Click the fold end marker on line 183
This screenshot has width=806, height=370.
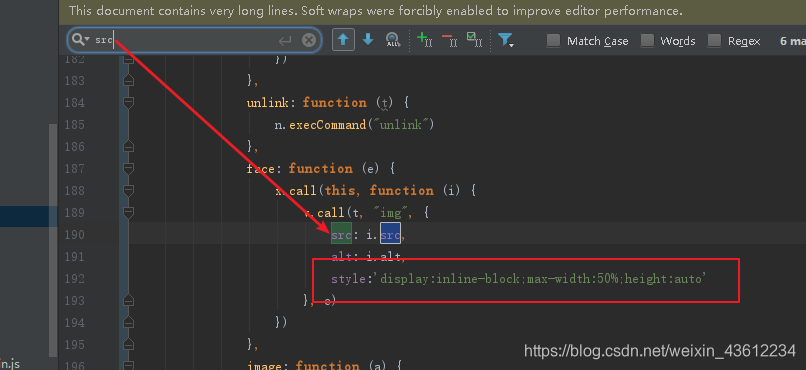129,81
